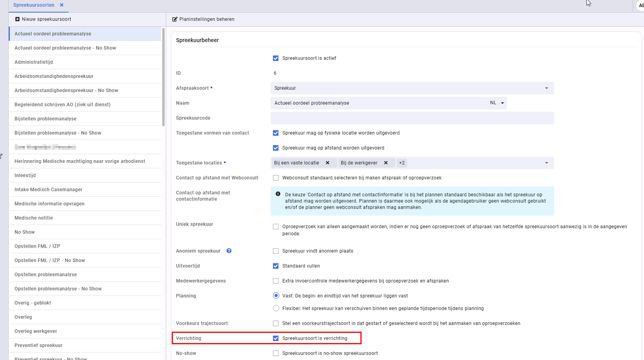Open the Afspraaksoort dropdown
Screen dimensions: 644x360
pos(412,88)
